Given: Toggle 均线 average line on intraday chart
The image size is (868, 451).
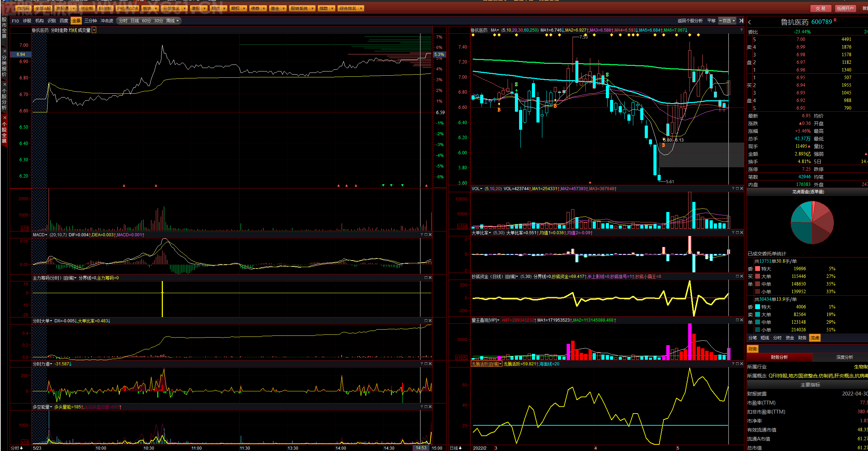Looking at the screenshot, I should point(73,31).
